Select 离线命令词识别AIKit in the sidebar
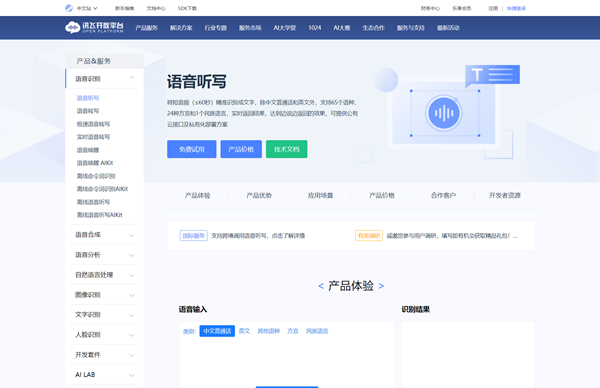The image size is (600, 388). [102, 189]
